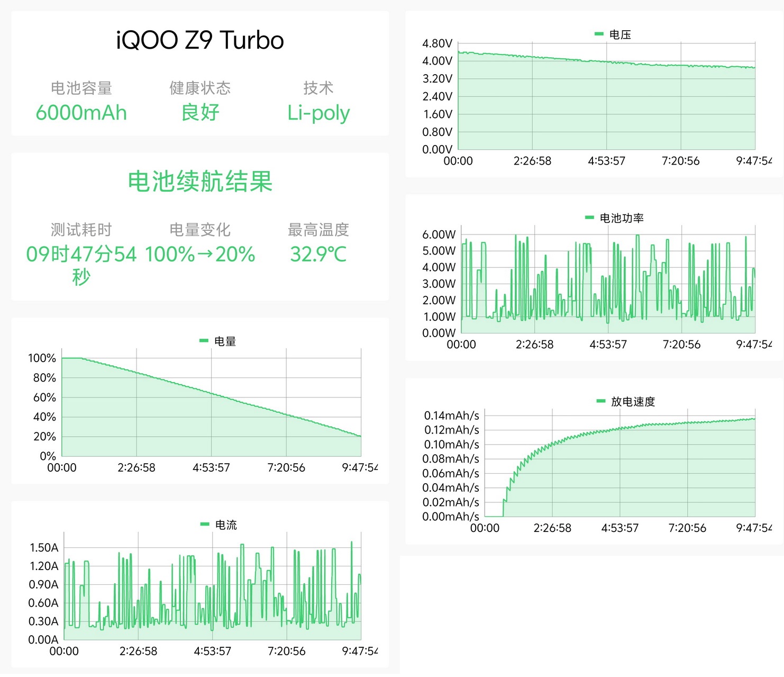Select the 32.9℃ max temperature value

click(x=318, y=255)
